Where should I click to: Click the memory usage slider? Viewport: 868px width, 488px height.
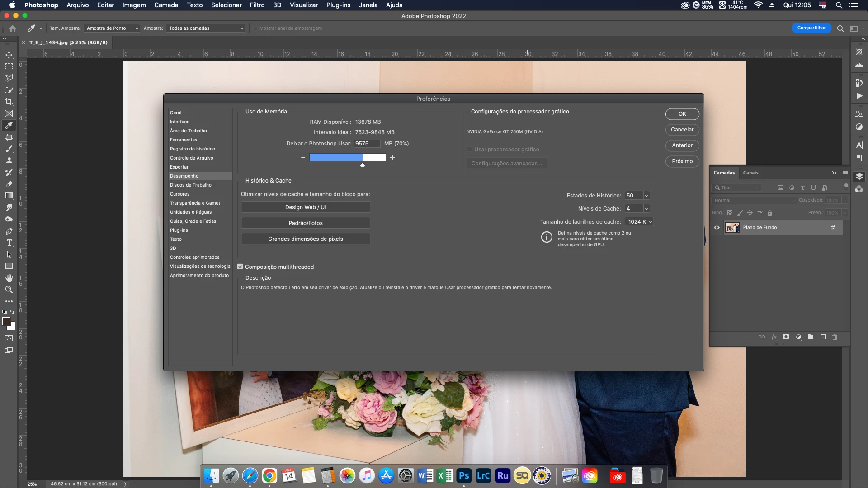347,157
